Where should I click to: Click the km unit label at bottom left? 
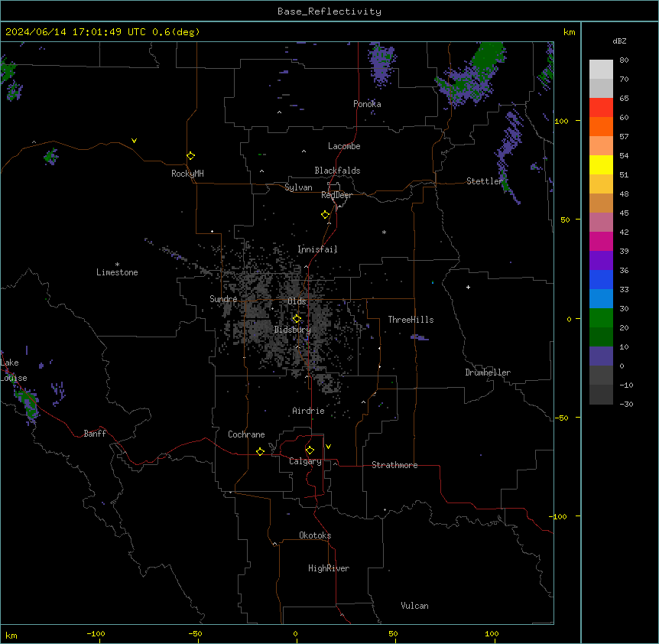click(x=11, y=636)
